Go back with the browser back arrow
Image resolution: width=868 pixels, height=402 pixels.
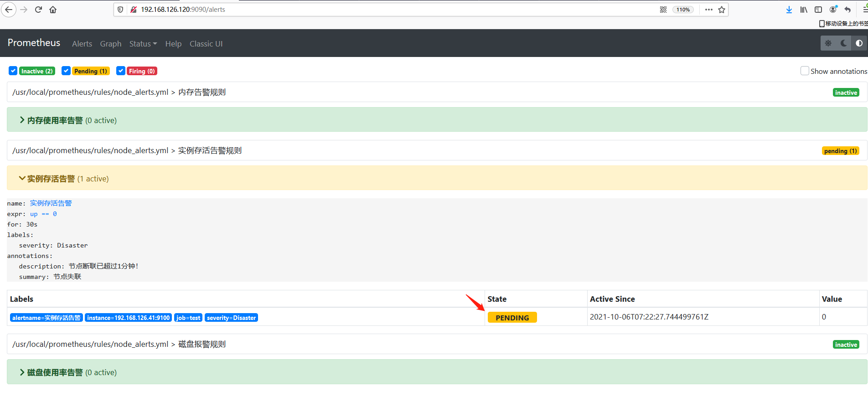[9, 10]
